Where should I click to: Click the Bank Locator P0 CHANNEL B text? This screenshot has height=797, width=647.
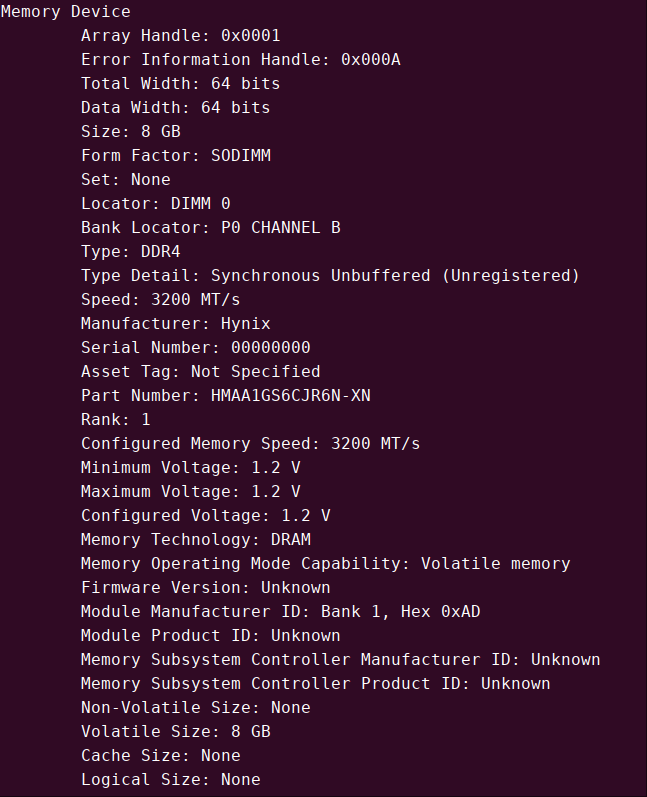click(210, 228)
